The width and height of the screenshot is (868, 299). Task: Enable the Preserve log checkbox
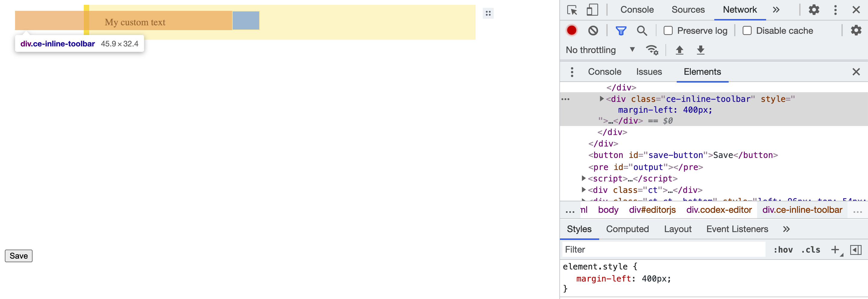click(668, 30)
